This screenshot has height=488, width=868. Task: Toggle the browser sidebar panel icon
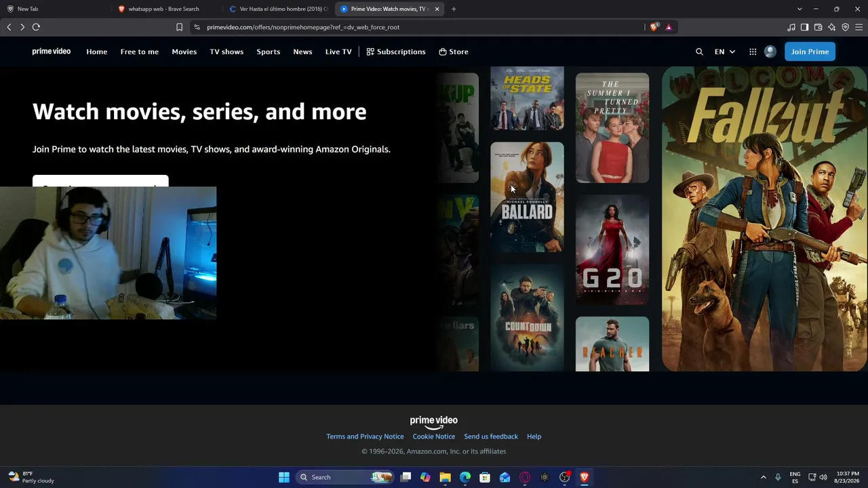click(x=805, y=27)
